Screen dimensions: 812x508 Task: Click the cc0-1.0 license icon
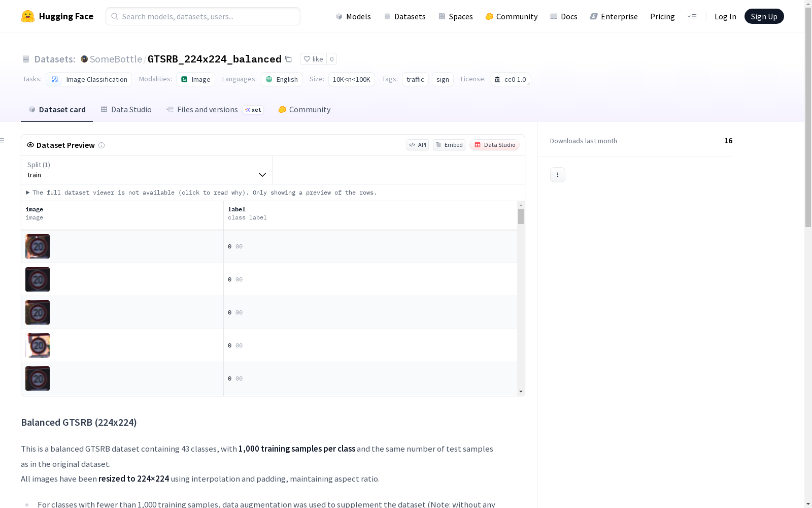(x=497, y=79)
